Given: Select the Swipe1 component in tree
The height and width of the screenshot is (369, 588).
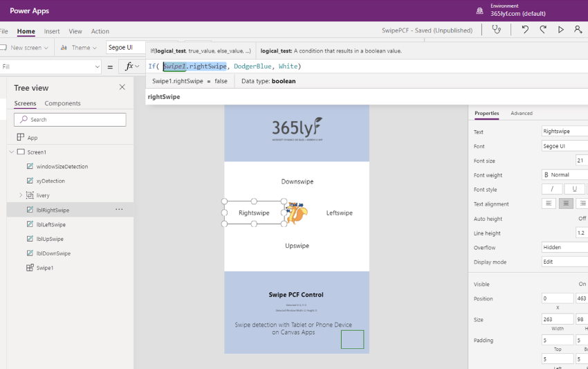Looking at the screenshot, I should pos(44,268).
